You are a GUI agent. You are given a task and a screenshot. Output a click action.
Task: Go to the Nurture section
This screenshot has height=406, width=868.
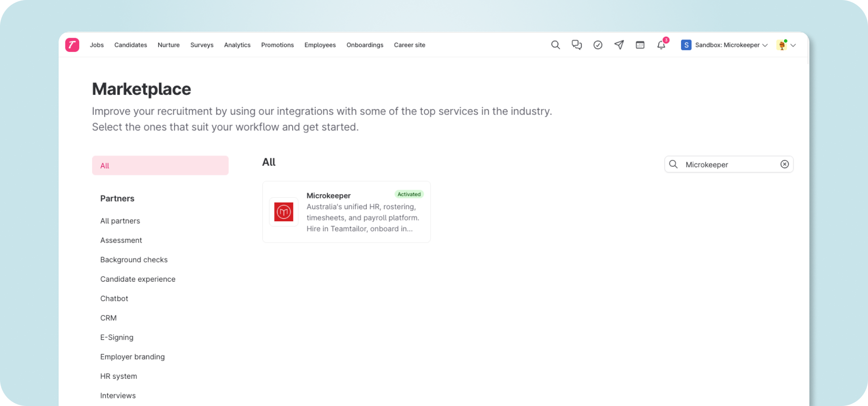tap(169, 45)
